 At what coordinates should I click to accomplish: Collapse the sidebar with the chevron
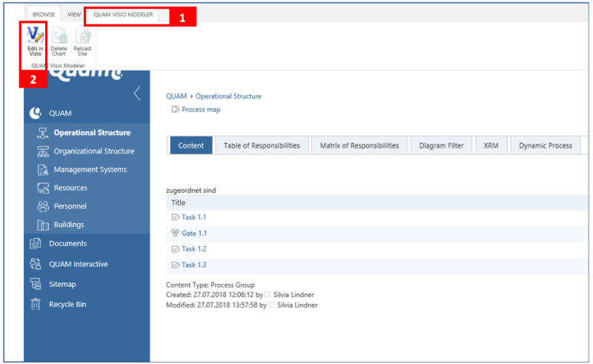click(x=136, y=93)
